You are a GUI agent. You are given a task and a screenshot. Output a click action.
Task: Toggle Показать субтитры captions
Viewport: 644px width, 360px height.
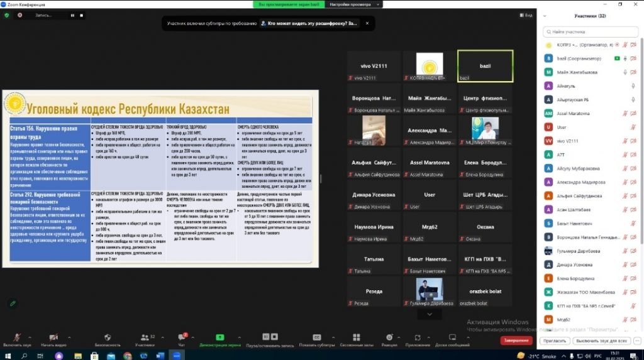pyautogui.click(x=316, y=338)
